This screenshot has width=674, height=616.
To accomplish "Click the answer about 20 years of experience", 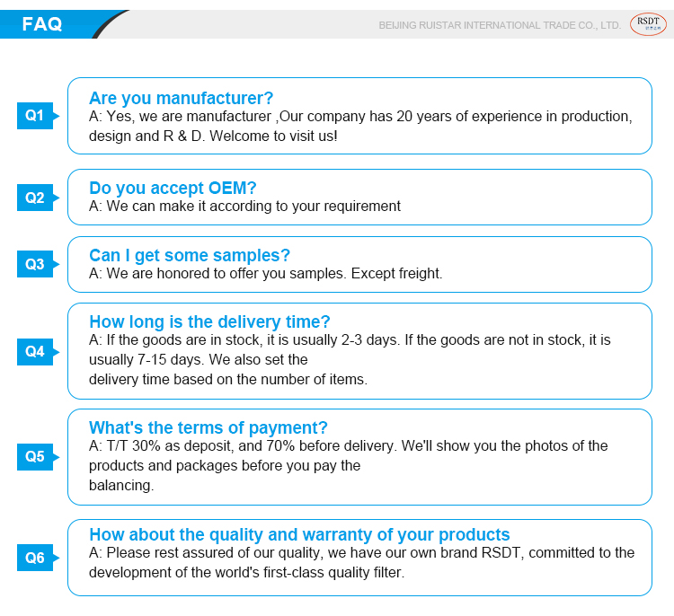I will coord(359,126).
